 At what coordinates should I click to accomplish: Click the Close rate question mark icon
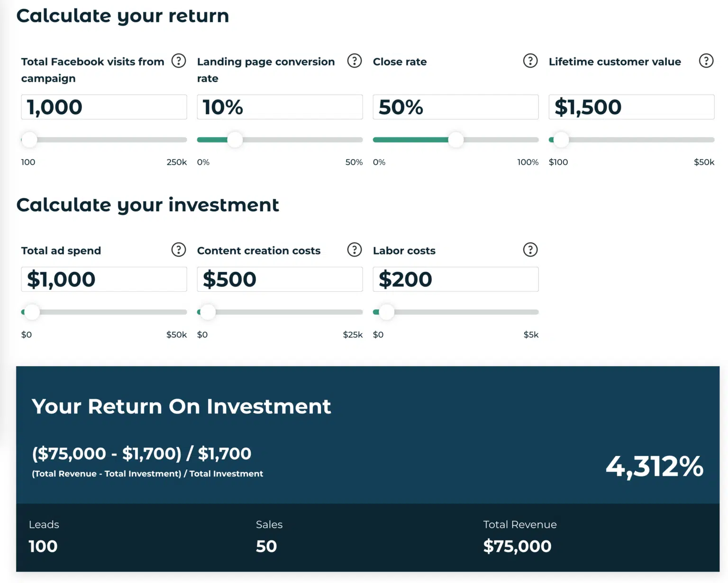[x=530, y=61]
